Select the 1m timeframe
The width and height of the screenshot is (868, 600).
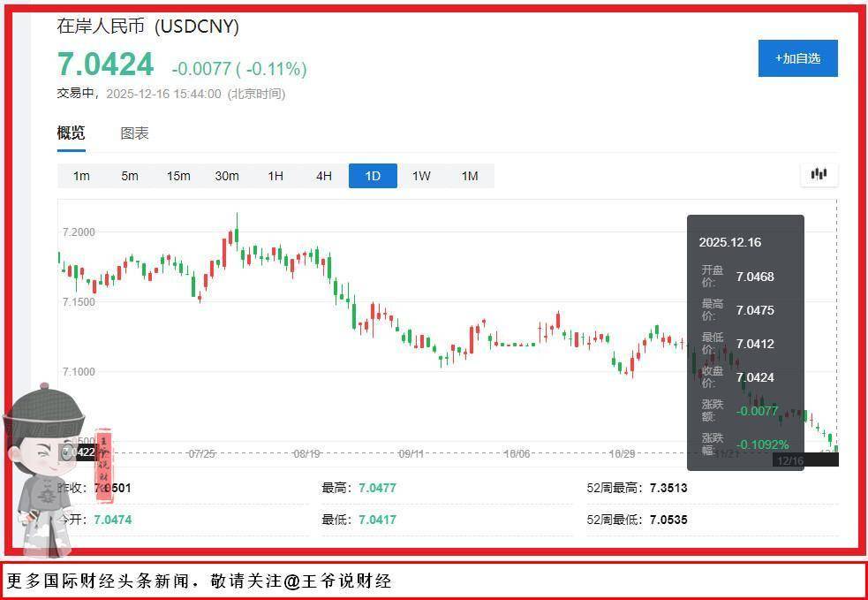click(81, 176)
